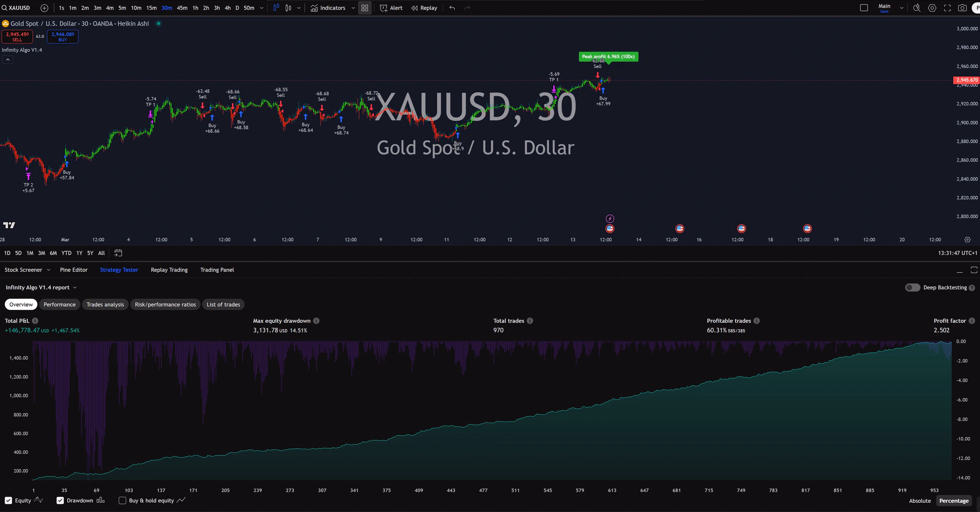The width and height of the screenshot is (980, 512).
Task: Toggle the Equity curve checkbox
Action: [x=8, y=501]
